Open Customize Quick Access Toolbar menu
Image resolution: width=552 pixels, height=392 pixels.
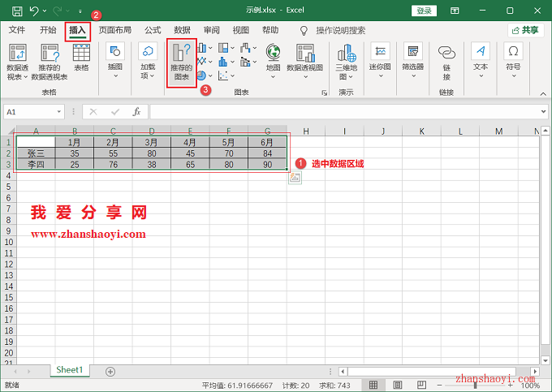(x=80, y=11)
